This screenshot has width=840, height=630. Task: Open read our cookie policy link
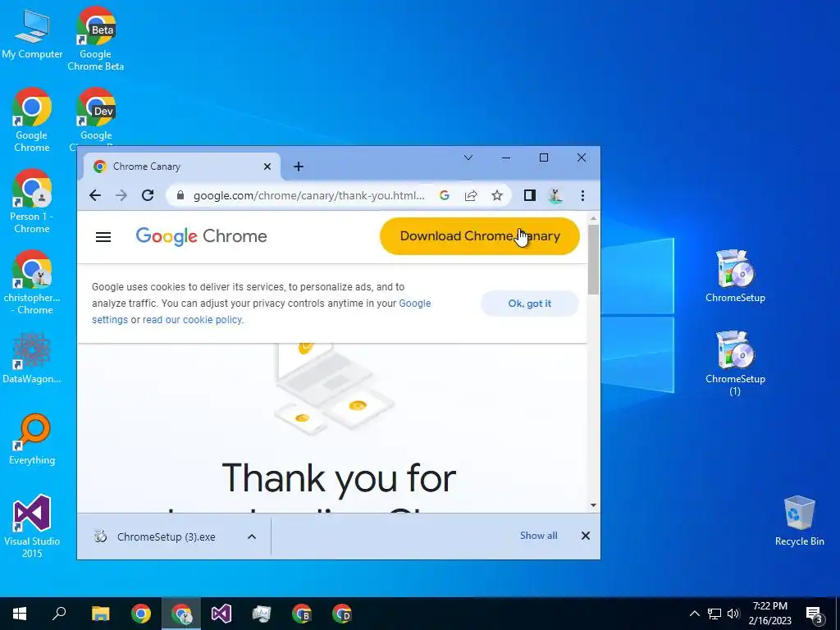pyautogui.click(x=193, y=320)
